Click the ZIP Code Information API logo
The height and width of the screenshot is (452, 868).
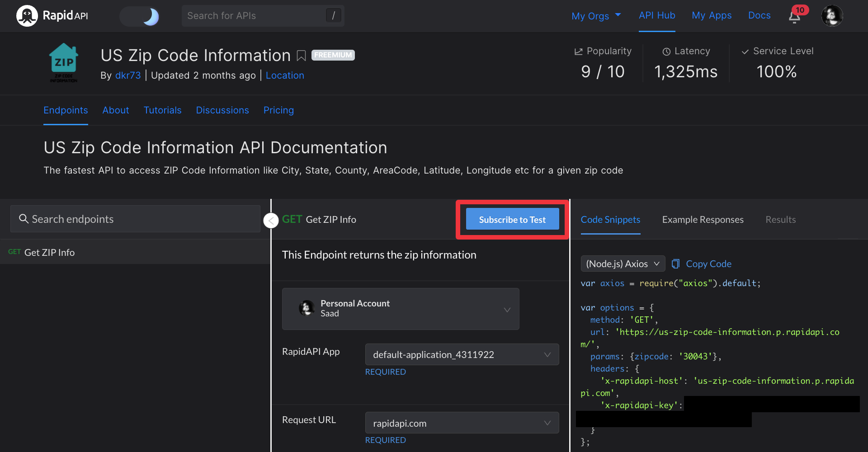click(x=64, y=63)
